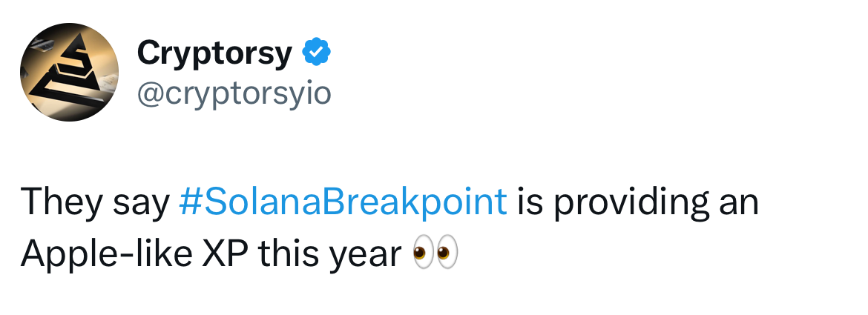Click the white checkmark inside verified badge

(x=316, y=53)
